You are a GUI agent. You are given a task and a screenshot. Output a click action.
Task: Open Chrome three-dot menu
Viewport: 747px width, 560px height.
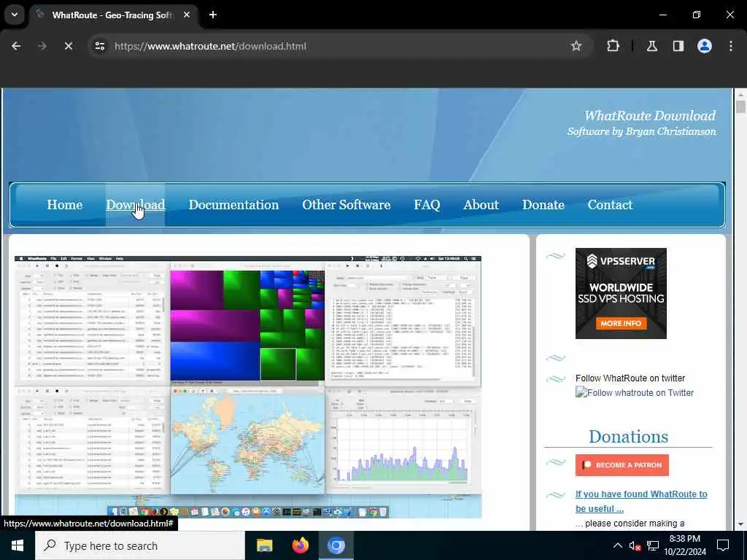(730, 46)
